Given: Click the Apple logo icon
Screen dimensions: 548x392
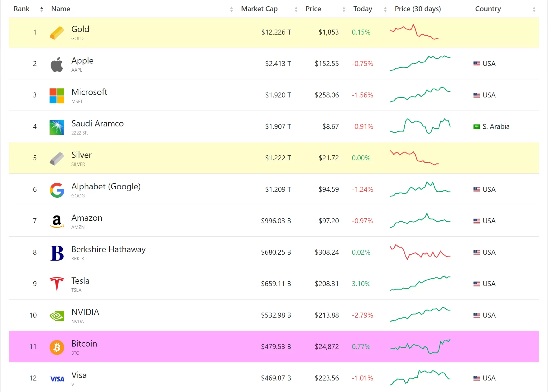Looking at the screenshot, I should 57,64.
